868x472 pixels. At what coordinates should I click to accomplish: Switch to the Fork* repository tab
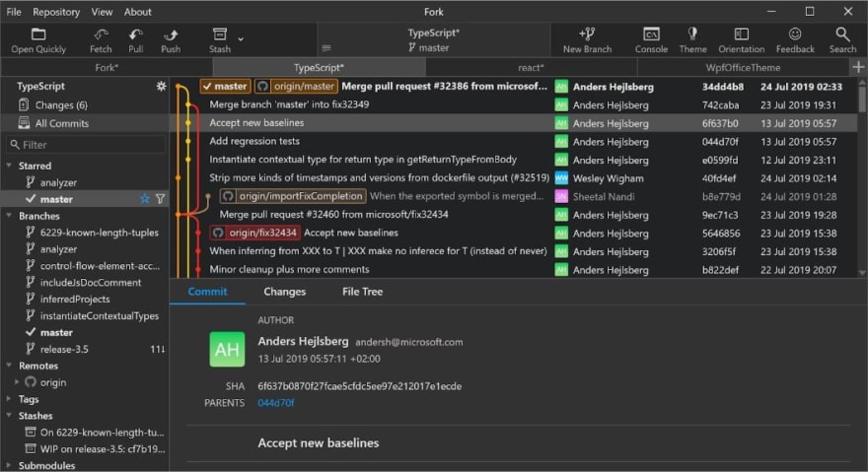pos(107,68)
